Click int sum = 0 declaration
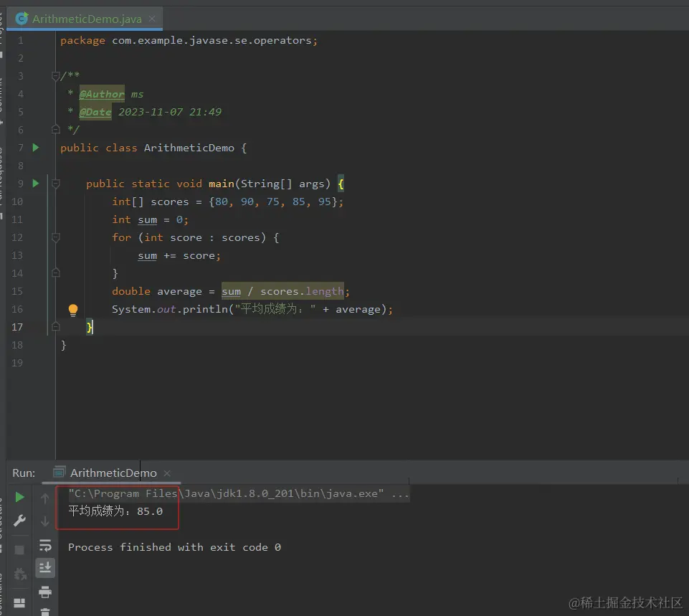This screenshot has width=689, height=616. (151, 219)
